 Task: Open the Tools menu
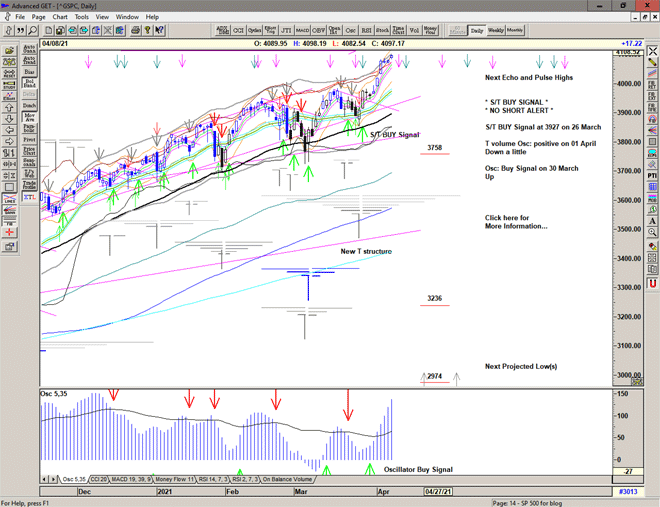[x=82, y=17]
